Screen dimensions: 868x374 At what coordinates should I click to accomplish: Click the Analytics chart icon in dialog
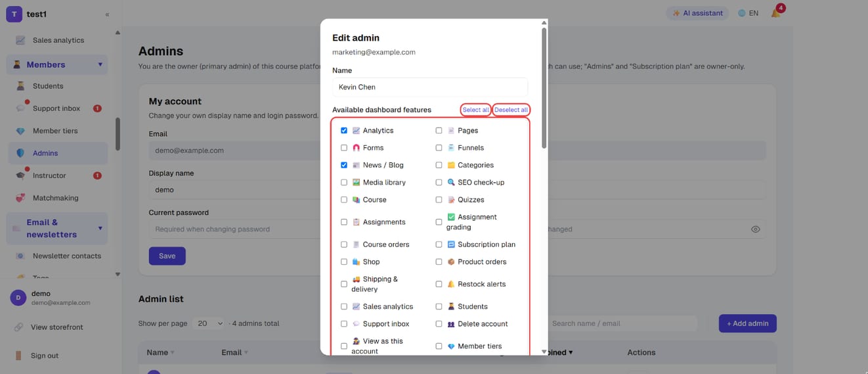click(356, 131)
